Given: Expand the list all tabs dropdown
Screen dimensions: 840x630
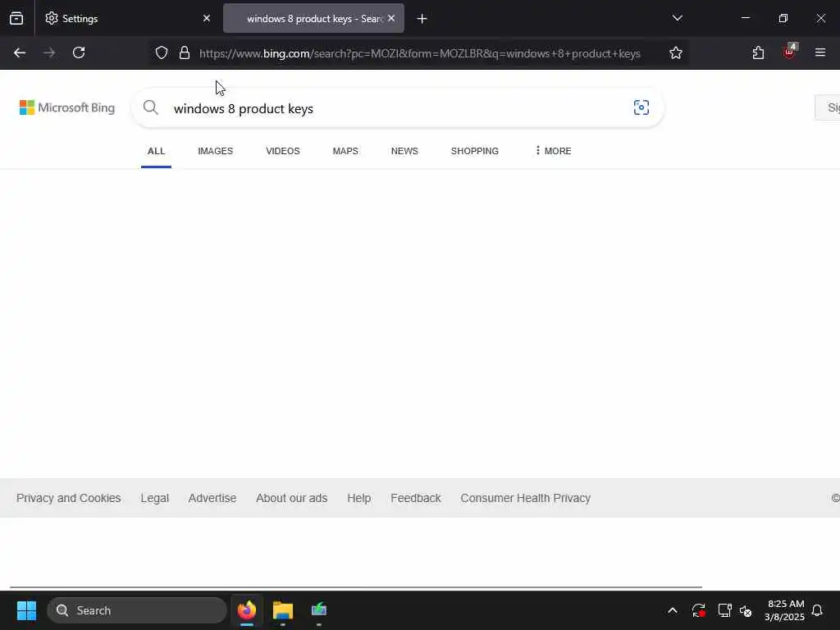Looking at the screenshot, I should click(677, 18).
